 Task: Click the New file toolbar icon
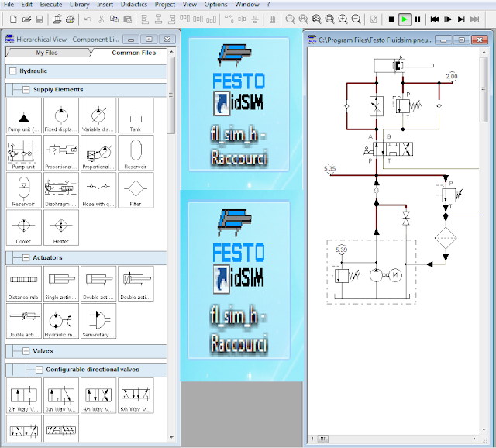tap(13, 19)
